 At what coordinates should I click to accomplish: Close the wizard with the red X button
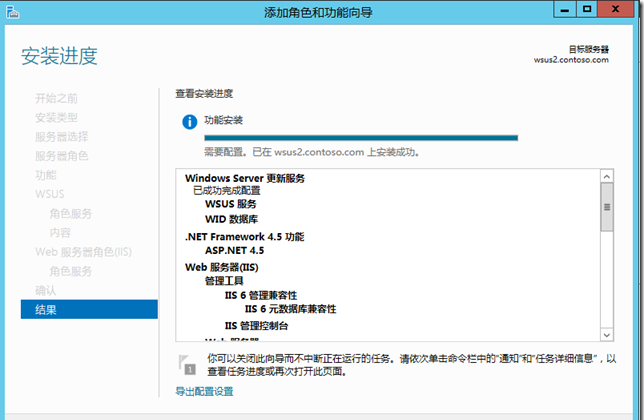click(615, 9)
